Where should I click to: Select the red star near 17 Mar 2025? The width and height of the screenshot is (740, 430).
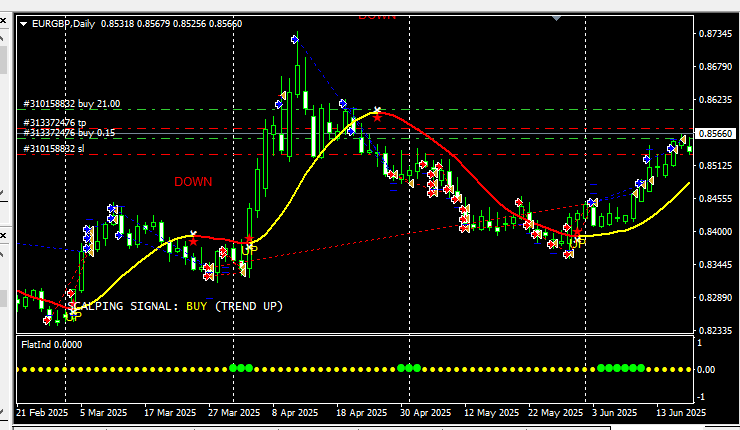[193, 242]
